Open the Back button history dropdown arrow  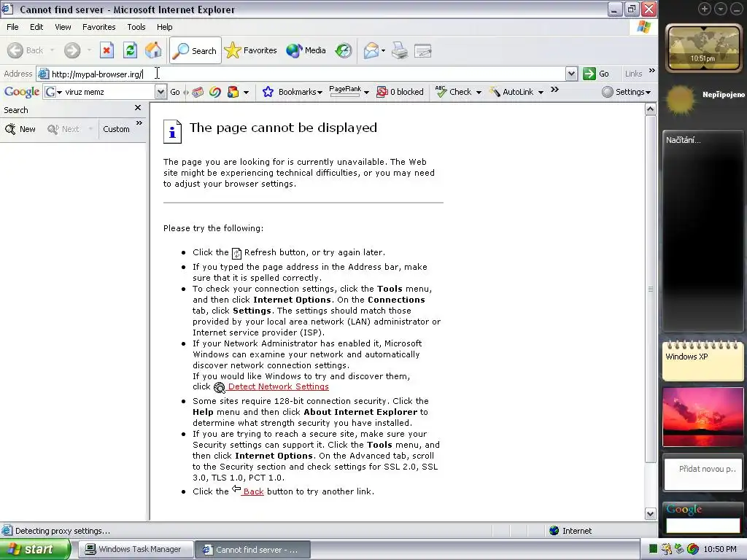52,50
